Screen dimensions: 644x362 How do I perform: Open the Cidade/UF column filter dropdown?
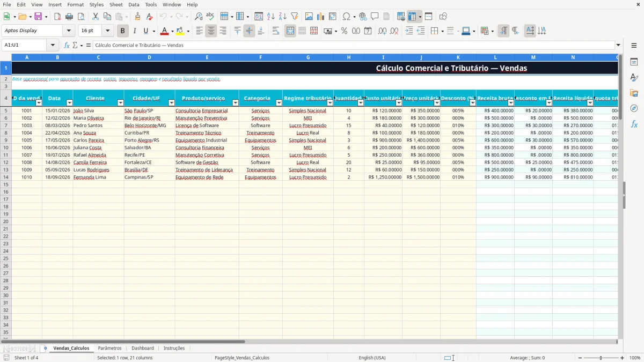coord(172,102)
